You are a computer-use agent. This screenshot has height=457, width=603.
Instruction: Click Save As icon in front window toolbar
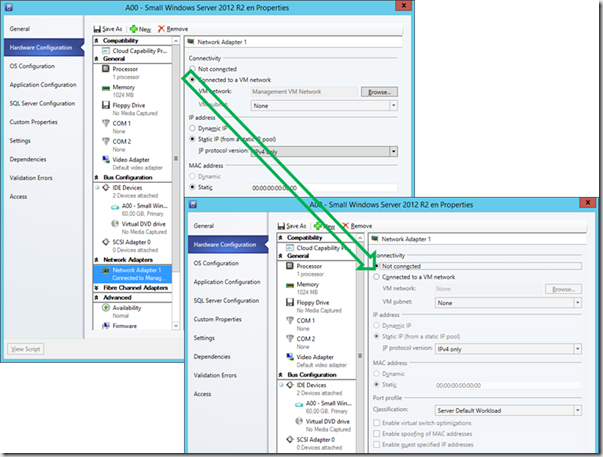(282, 226)
